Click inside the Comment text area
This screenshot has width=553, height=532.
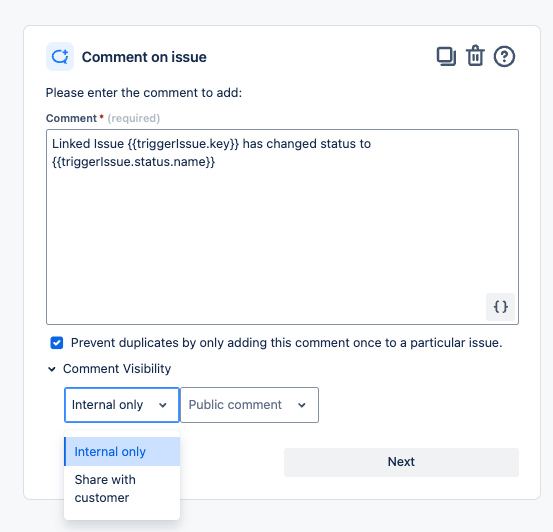point(282,227)
